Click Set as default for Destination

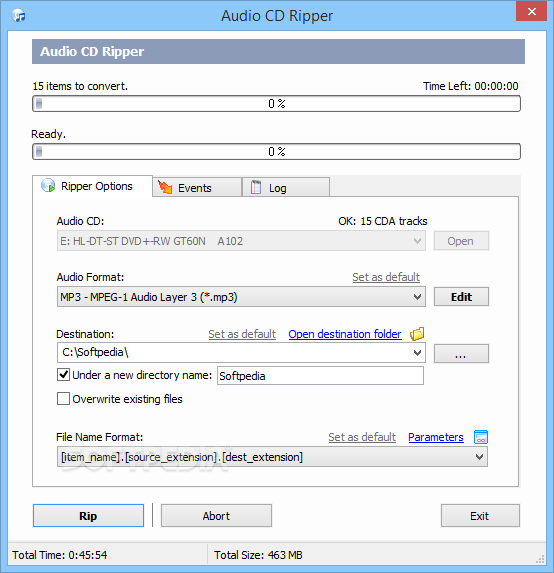point(242,334)
